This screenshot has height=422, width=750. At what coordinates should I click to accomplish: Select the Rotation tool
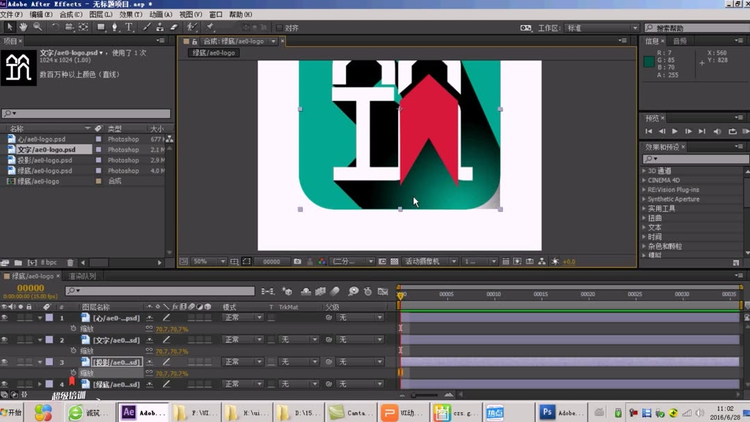pyautogui.click(x=55, y=27)
